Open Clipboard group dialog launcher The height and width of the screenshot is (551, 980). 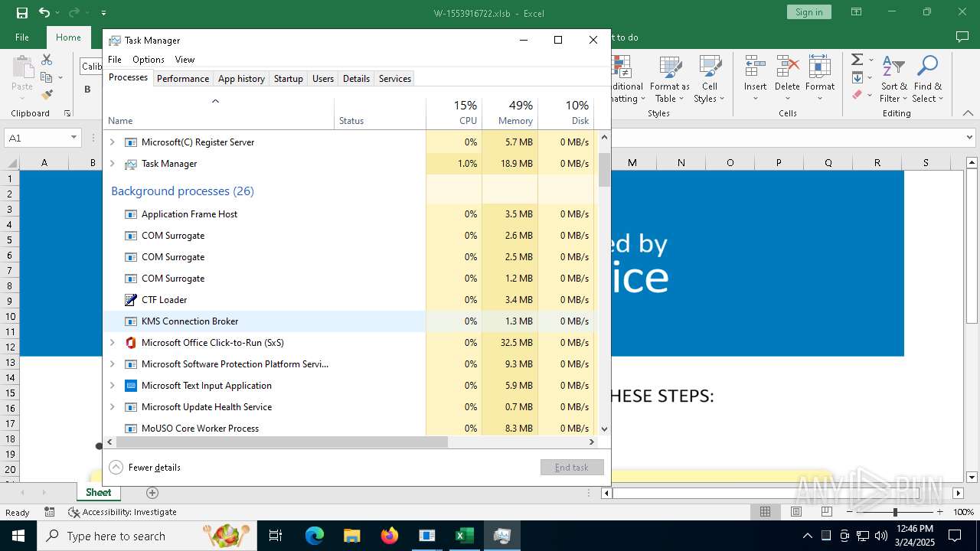tap(67, 113)
